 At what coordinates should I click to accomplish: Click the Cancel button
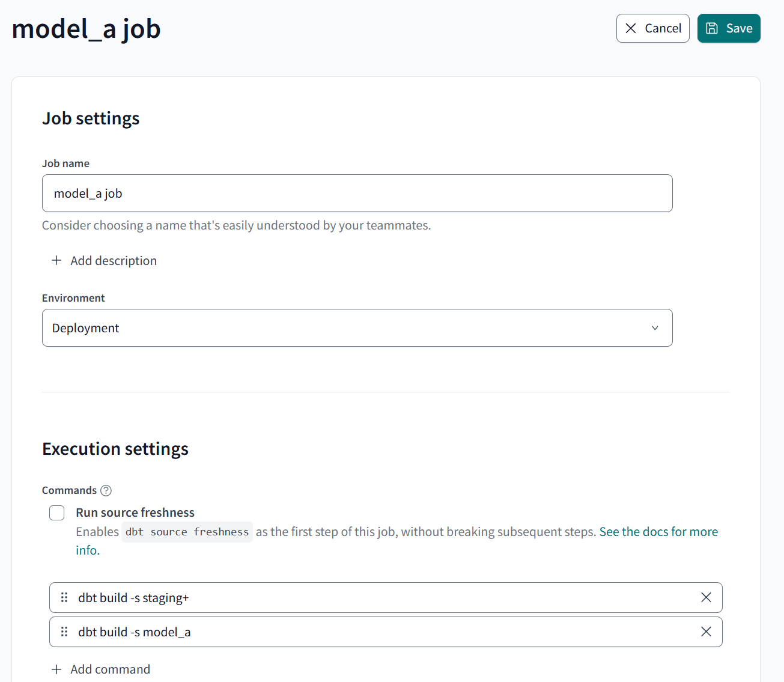652,28
